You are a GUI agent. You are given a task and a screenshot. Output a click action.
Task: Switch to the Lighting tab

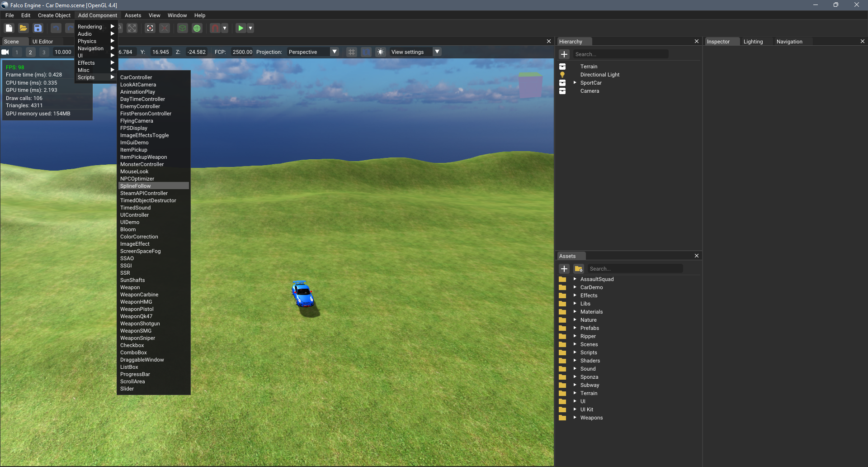pyautogui.click(x=753, y=42)
